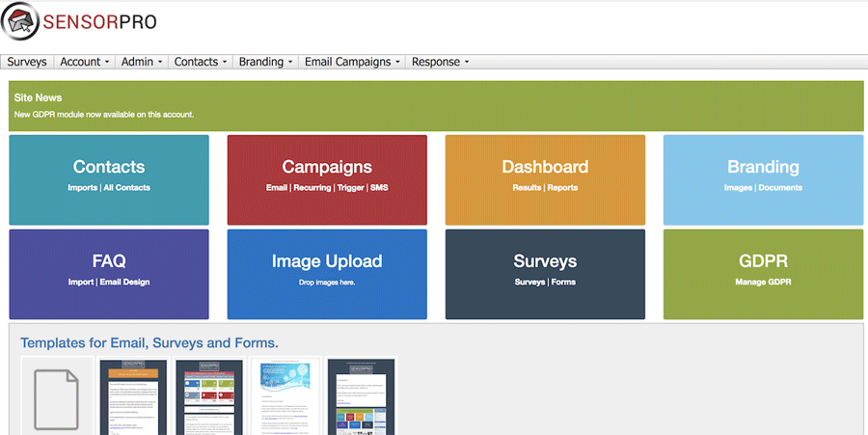Click the Documents link under Branding
868x435 pixels.
[x=780, y=188]
